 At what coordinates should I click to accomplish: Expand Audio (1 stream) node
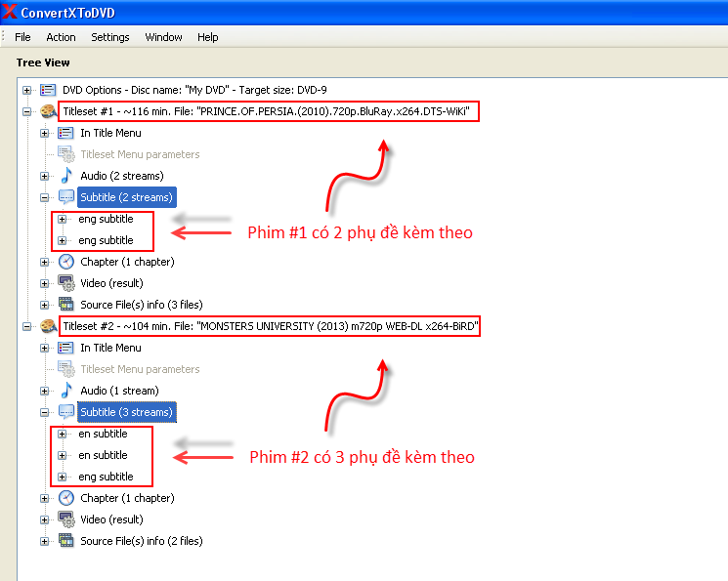tap(45, 391)
